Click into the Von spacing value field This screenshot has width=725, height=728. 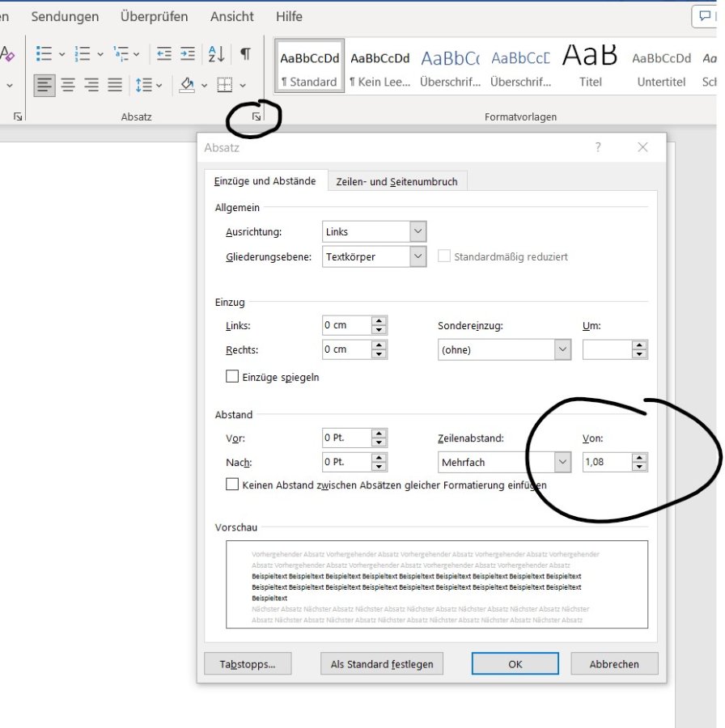click(x=606, y=463)
